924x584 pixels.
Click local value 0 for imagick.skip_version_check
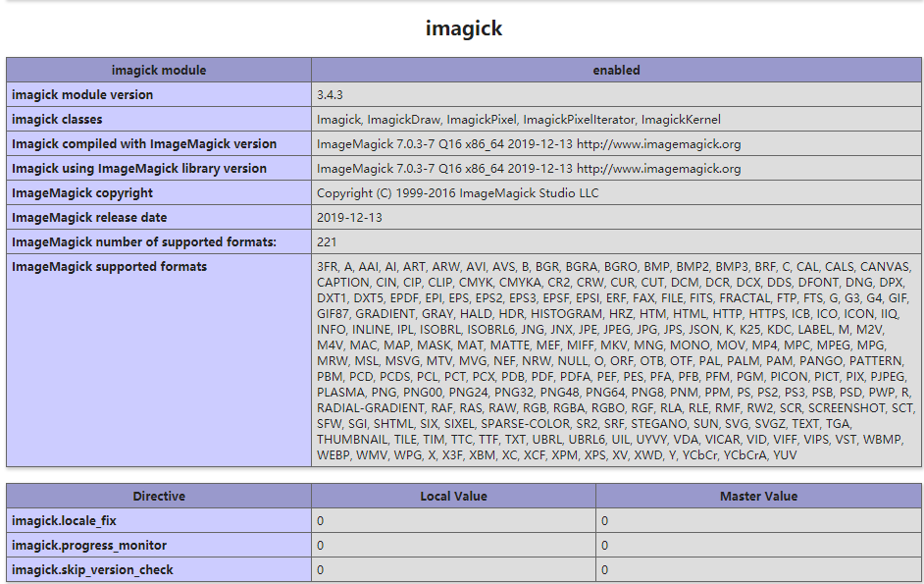tap(320, 570)
